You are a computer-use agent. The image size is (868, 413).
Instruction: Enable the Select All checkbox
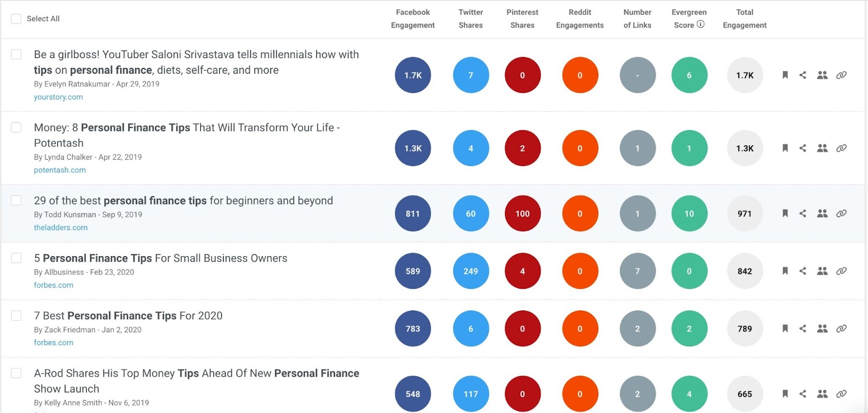tap(16, 18)
